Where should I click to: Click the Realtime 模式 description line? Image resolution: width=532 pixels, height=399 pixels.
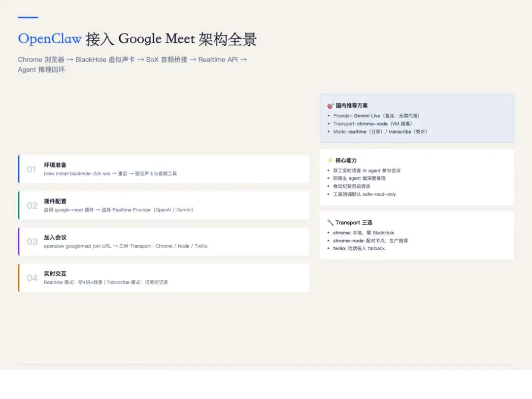(x=106, y=283)
